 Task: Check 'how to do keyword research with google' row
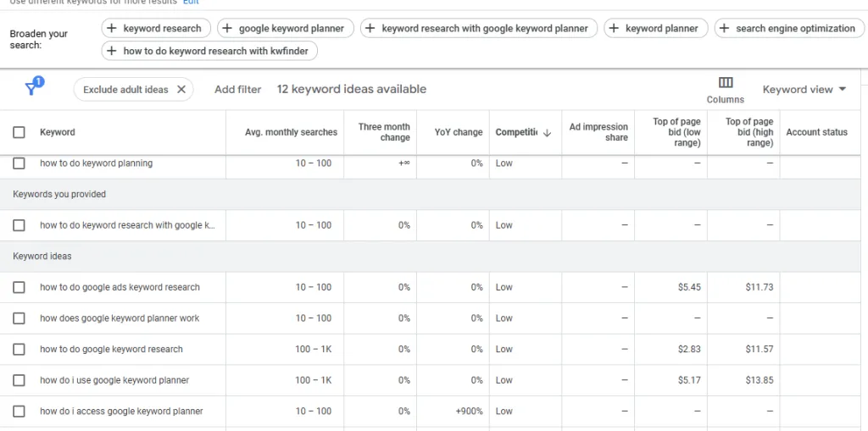(19, 225)
